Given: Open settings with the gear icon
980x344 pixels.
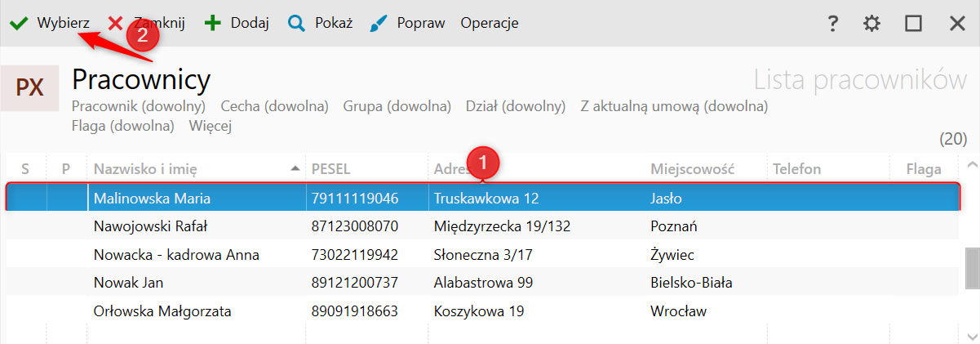Looking at the screenshot, I should click(872, 24).
